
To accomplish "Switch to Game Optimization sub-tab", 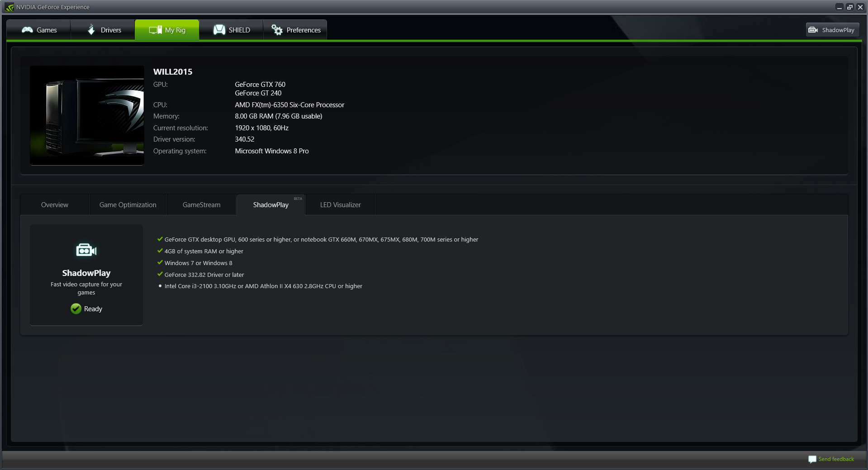I will coord(128,205).
